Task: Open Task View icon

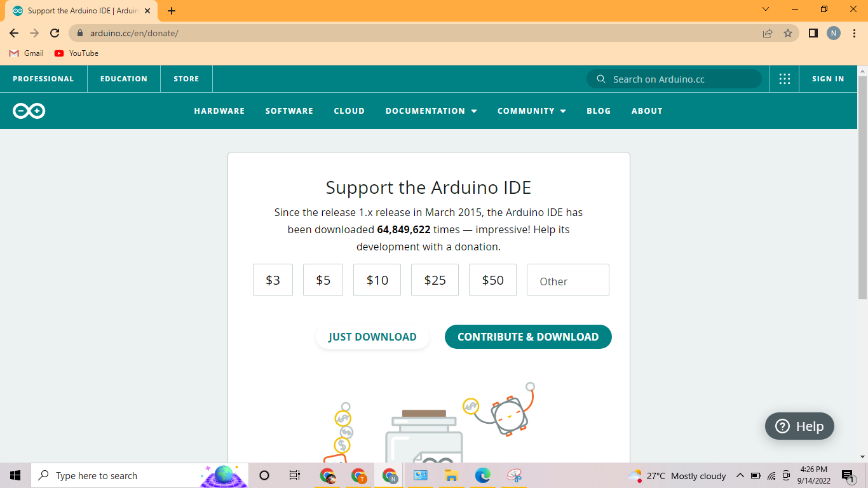Action: point(294,475)
